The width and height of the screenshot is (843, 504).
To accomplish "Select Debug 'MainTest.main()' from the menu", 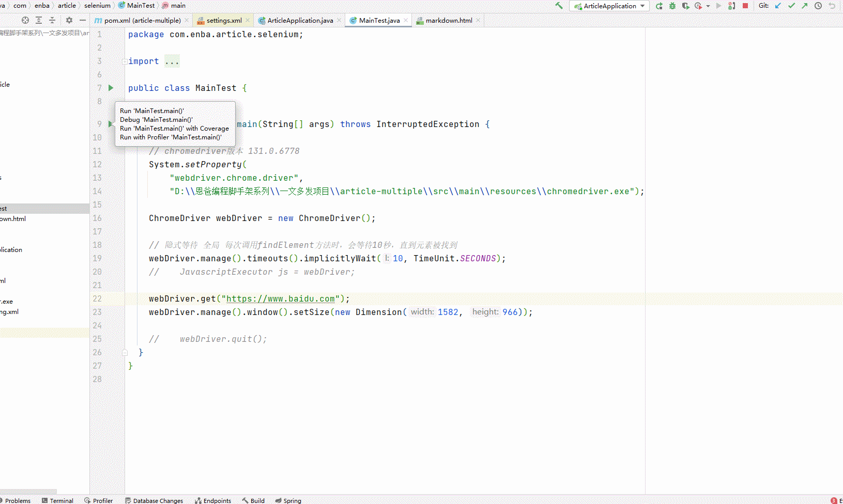I will click(x=156, y=119).
